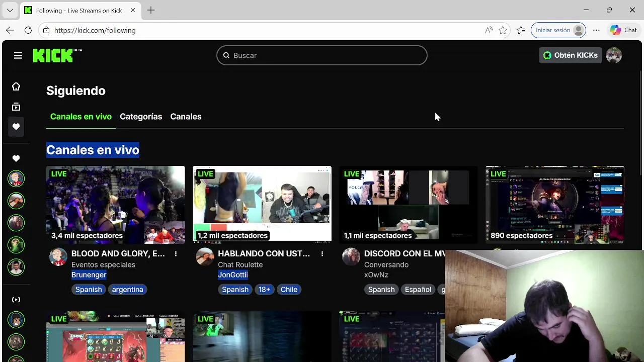Add page to favorites star

[503, 30]
